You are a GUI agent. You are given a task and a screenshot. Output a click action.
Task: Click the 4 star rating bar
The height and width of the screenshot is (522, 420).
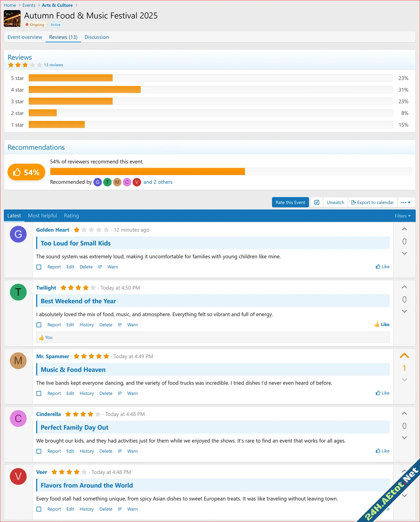[210, 90]
